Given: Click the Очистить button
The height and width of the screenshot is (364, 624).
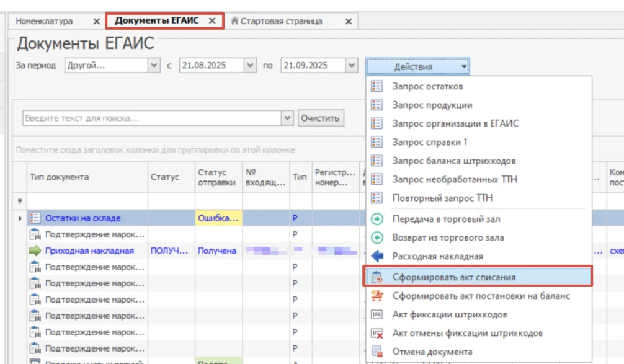Looking at the screenshot, I should click(x=321, y=118).
